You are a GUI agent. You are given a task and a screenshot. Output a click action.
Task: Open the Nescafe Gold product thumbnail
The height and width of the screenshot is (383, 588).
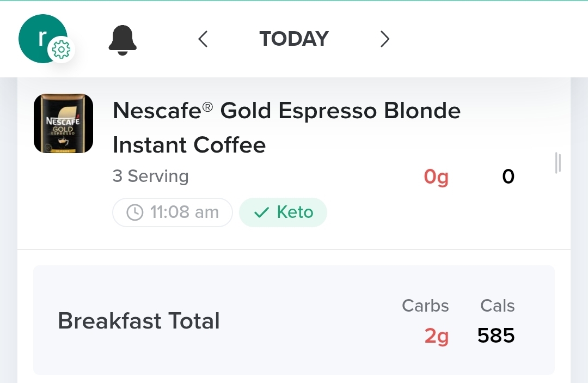pos(63,123)
